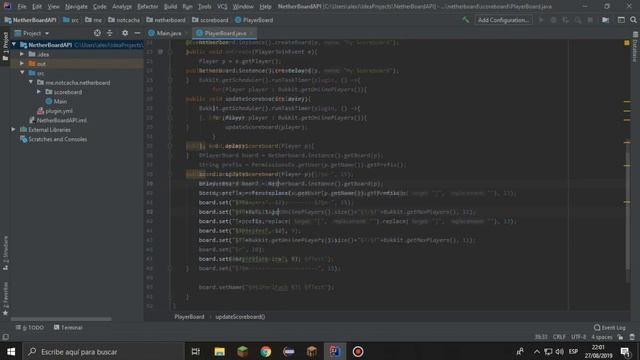This screenshot has width=640, height=360.
Task: Select the PlayerBoard.java tab
Action: point(225,33)
